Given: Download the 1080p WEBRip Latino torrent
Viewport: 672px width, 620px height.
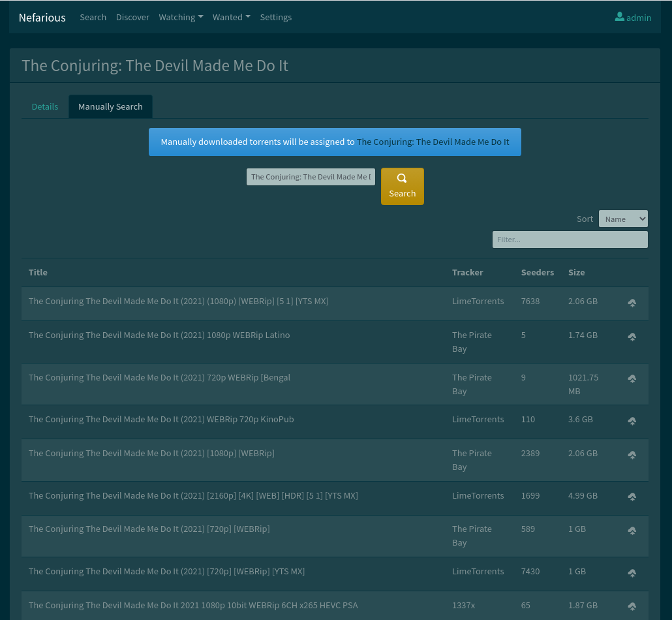Looking at the screenshot, I should (x=632, y=337).
